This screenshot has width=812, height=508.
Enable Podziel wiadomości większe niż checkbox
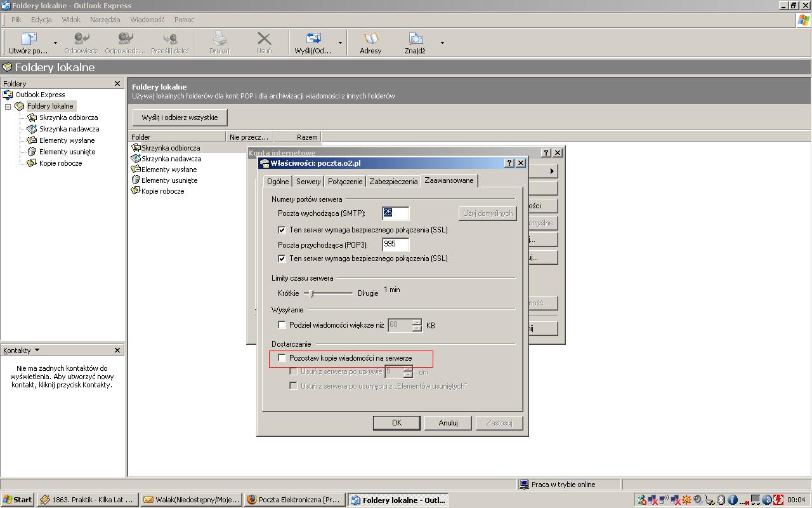point(282,325)
